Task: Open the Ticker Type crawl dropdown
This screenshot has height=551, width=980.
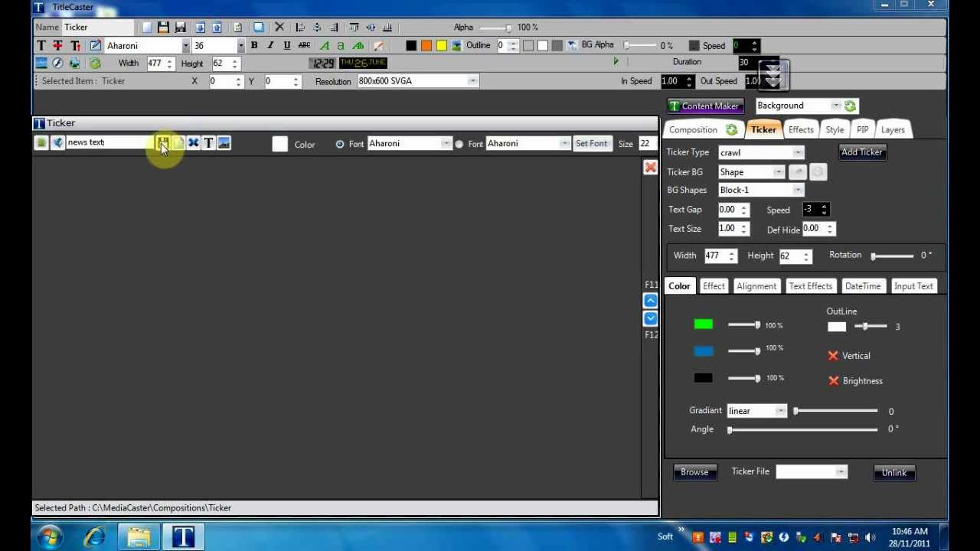Action: pyautogui.click(x=760, y=152)
